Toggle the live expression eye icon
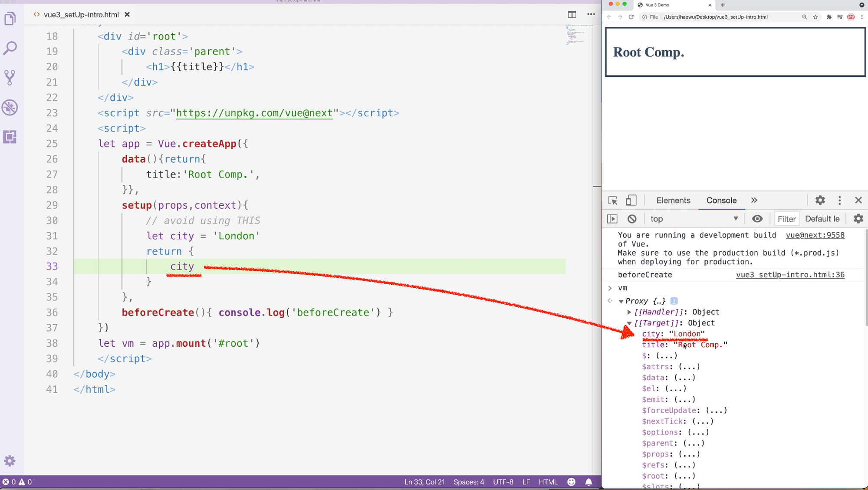 coord(757,219)
